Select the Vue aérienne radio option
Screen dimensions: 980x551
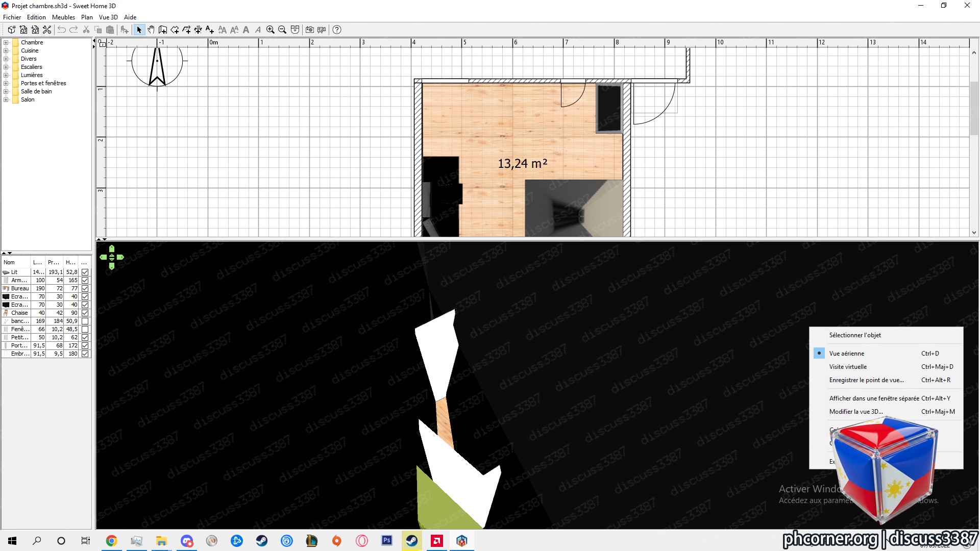pos(819,353)
